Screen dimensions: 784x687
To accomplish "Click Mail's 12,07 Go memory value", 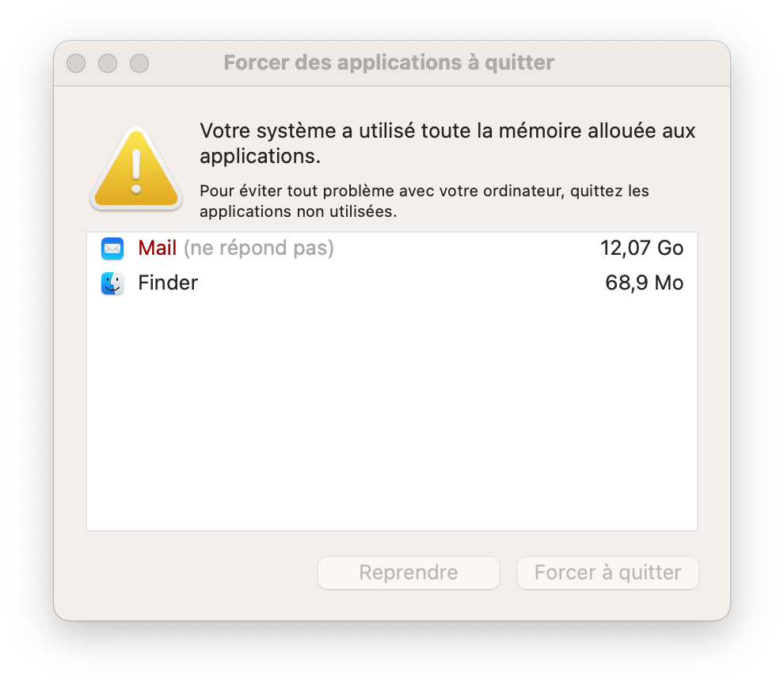I will 641,249.
